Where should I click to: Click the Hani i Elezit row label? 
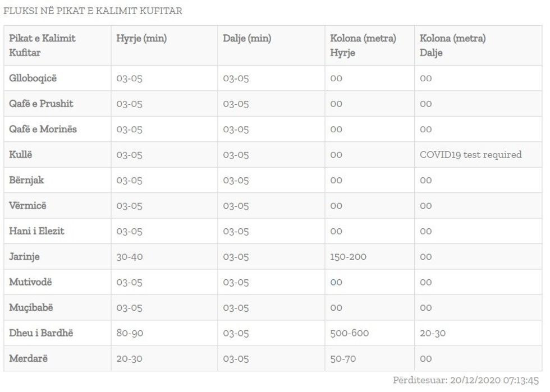36,231
